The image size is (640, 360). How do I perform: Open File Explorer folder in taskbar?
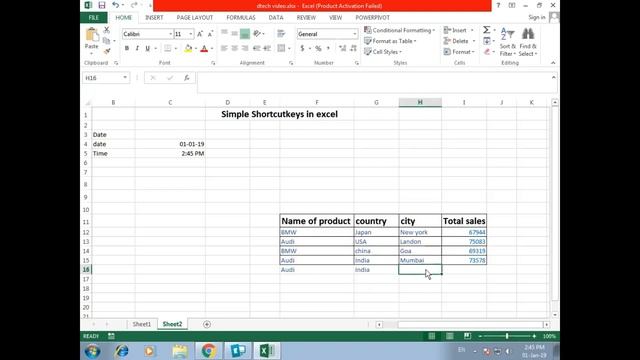tap(180, 351)
